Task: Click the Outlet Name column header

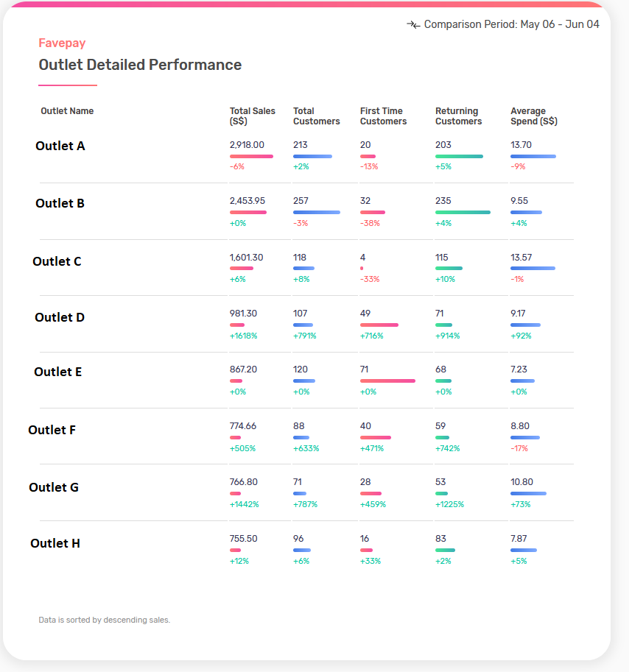Action: 68,111
